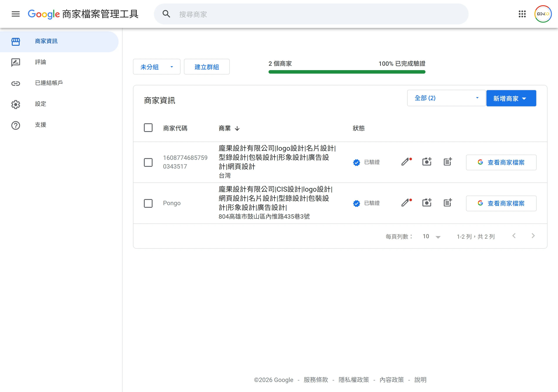Expand the 新增商家 dropdown button
Image resolution: width=558 pixels, height=392 pixels.
(511, 98)
